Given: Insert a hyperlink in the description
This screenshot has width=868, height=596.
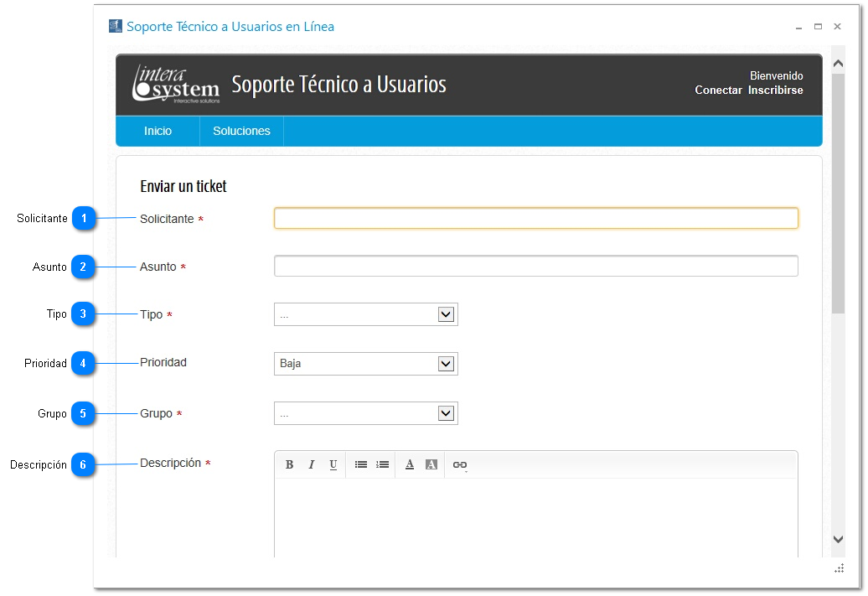Looking at the screenshot, I should click(x=460, y=464).
